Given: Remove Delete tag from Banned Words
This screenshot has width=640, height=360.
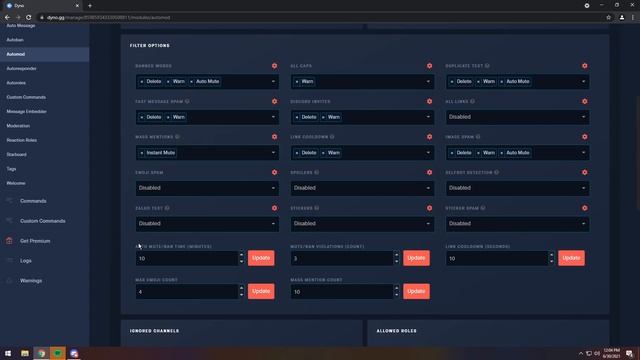Looking at the screenshot, I should pyautogui.click(x=142, y=82).
